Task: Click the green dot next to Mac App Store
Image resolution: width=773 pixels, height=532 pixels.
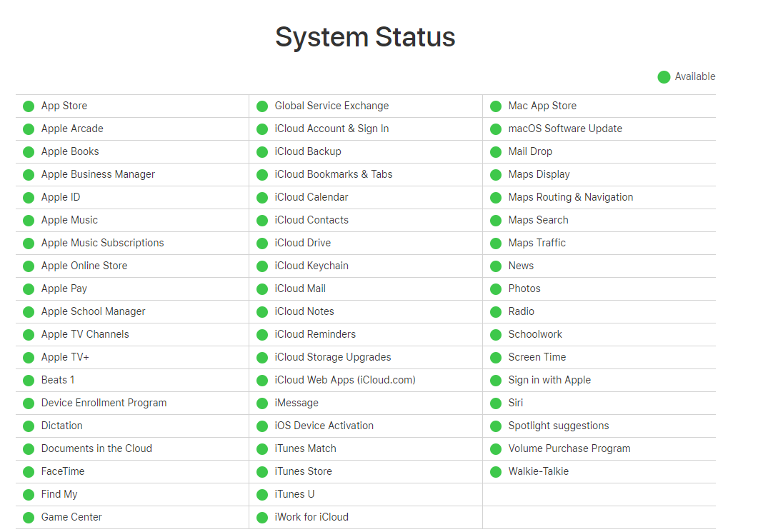Action: pyautogui.click(x=496, y=106)
